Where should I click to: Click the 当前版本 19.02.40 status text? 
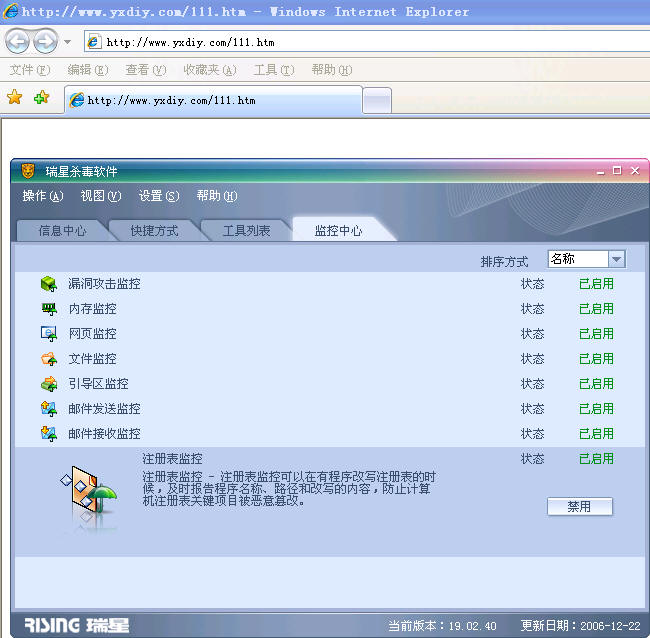tap(442, 626)
